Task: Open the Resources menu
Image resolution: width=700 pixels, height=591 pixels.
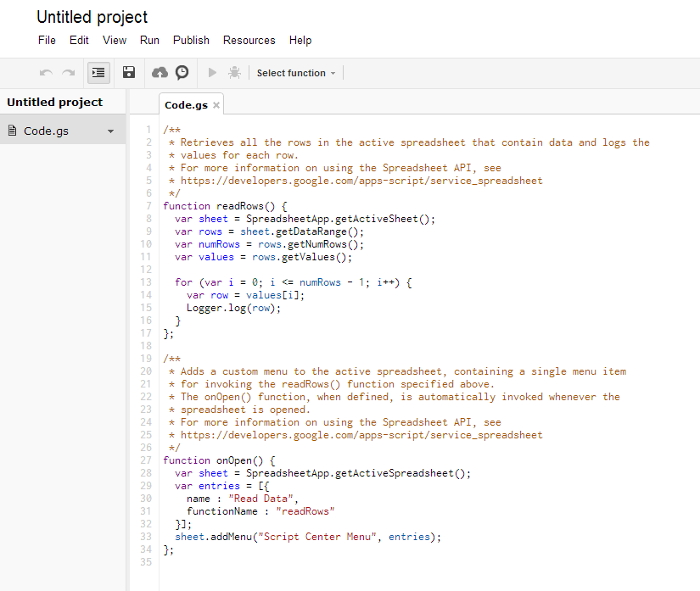Action: tap(249, 40)
